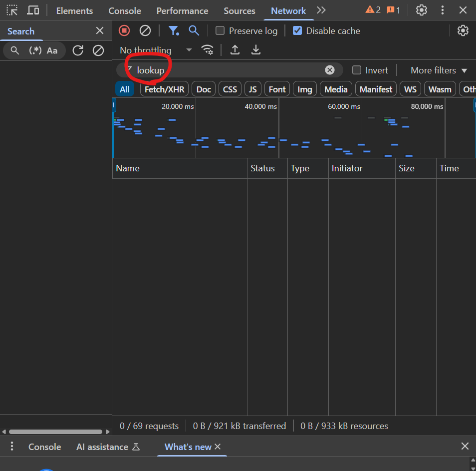The width and height of the screenshot is (476, 471).
Task: Toggle the device toolbar icon
Action: point(33,10)
